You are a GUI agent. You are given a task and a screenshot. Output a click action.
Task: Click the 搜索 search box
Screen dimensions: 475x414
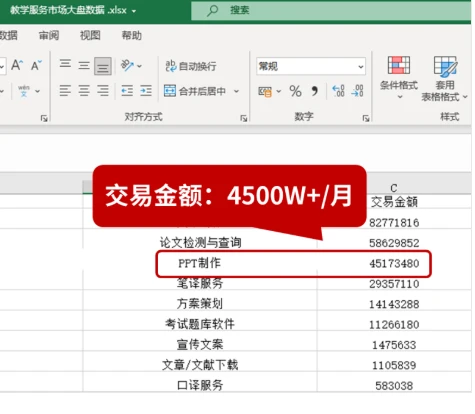331,10
